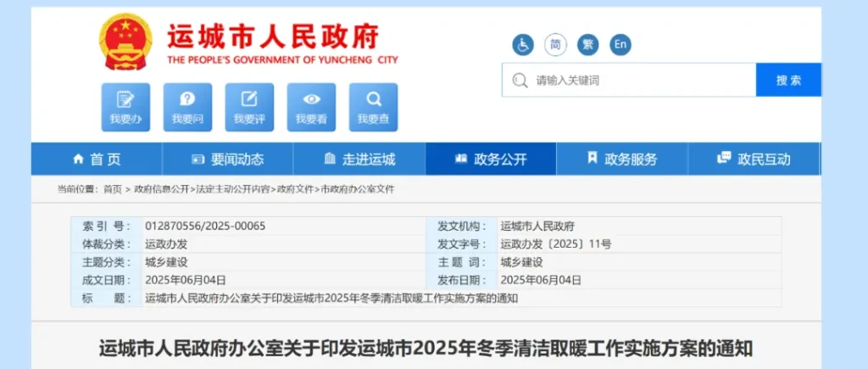
Task: Go to 要闻动态 news tab
Action: 227,159
